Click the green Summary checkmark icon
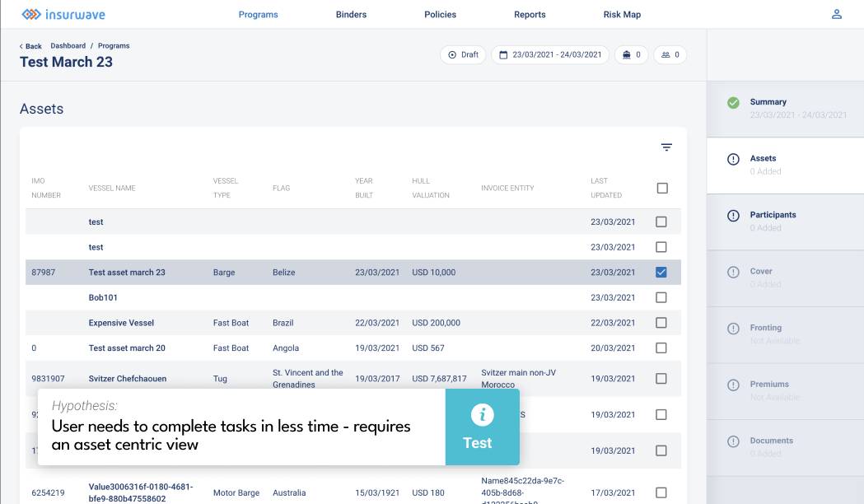This screenshot has width=864, height=504. click(733, 103)
